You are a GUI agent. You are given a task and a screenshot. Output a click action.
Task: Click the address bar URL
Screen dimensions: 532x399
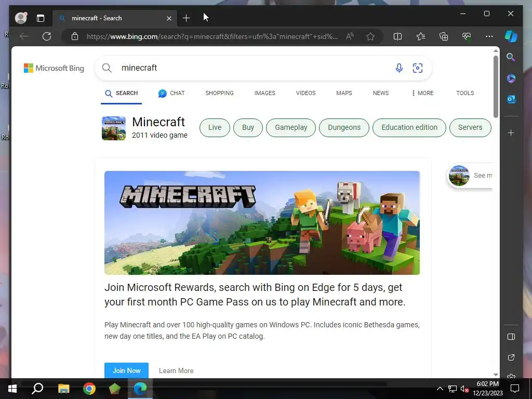coord(212,36)
